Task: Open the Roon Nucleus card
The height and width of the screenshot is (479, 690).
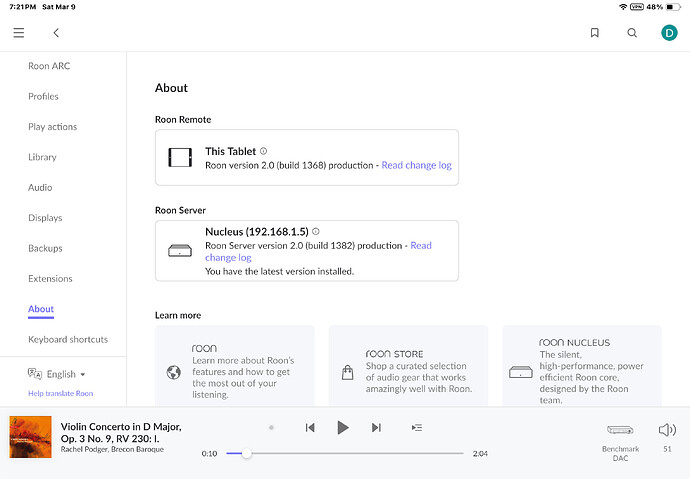Action: (582, 366)
